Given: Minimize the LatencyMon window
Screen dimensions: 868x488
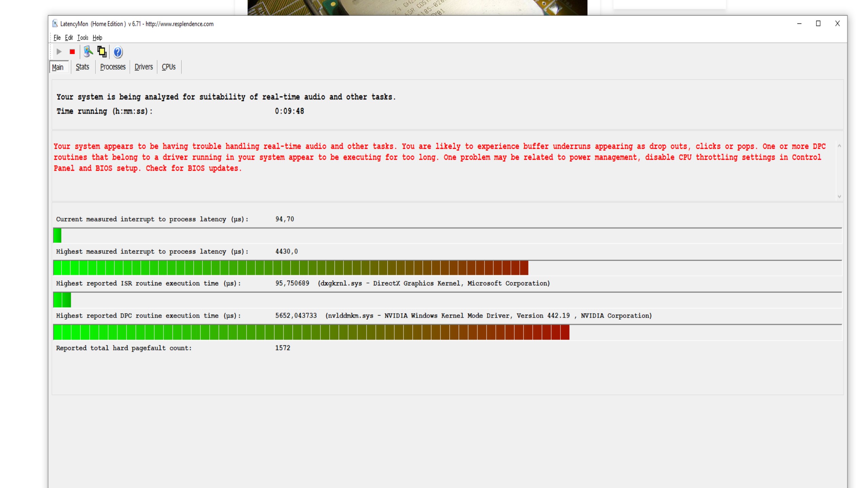Looking at the screenshot, I should tap(799, 23).
